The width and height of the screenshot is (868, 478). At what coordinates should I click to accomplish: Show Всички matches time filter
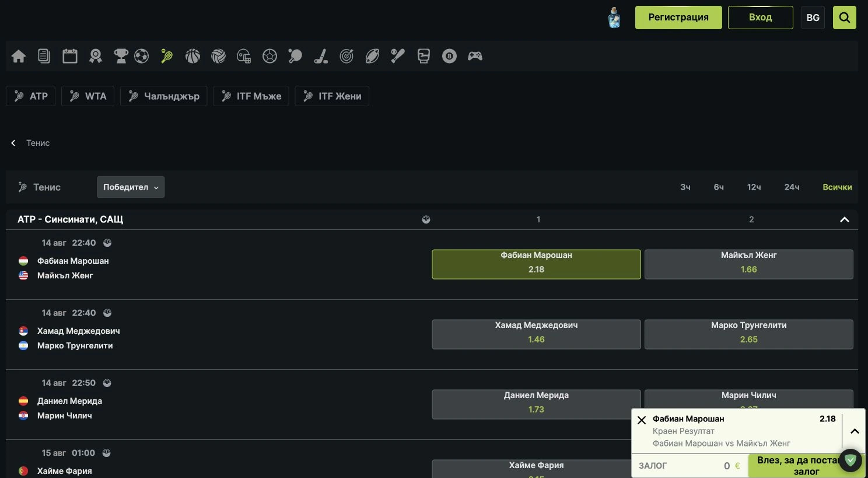pyautogui.click(x=837, y=187)
